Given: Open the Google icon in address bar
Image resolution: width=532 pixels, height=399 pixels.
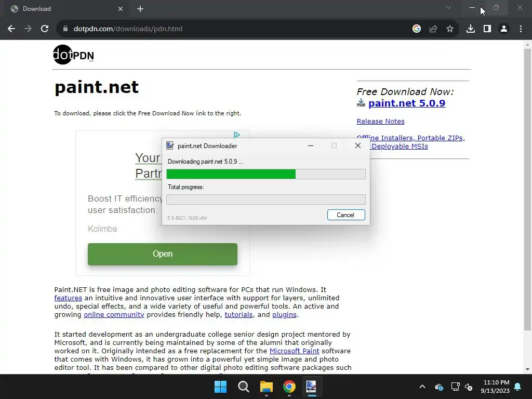Looking at the screenshot, I should [x=417, y=29].
